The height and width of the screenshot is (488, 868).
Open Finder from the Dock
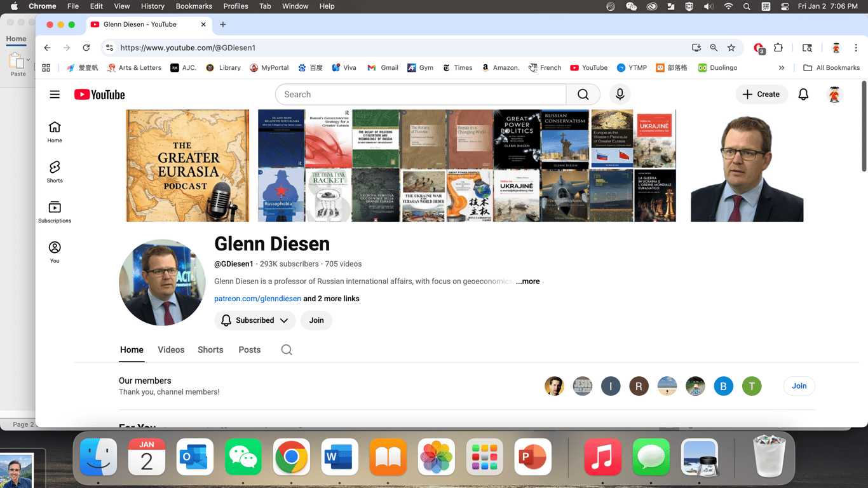[x=98, y=457]
